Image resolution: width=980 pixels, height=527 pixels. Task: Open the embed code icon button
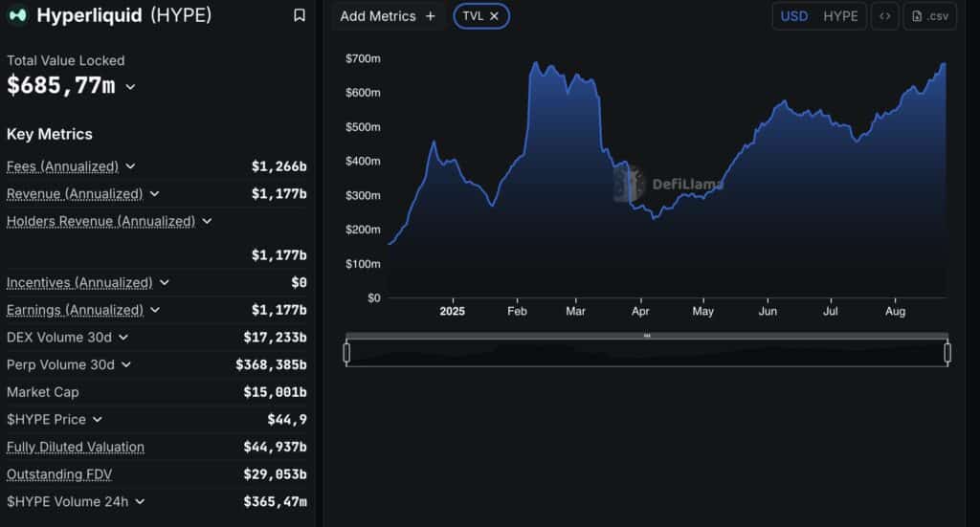(x=885, y=16)
